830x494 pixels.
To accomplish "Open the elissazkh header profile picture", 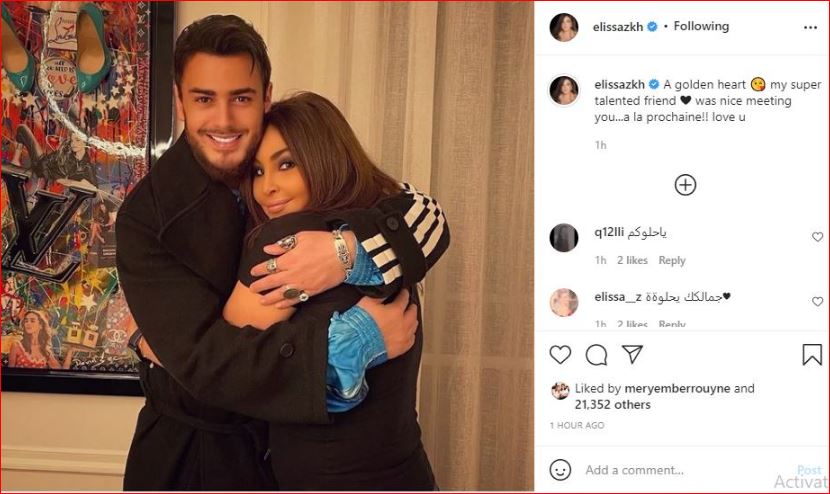I will point(564,27).
